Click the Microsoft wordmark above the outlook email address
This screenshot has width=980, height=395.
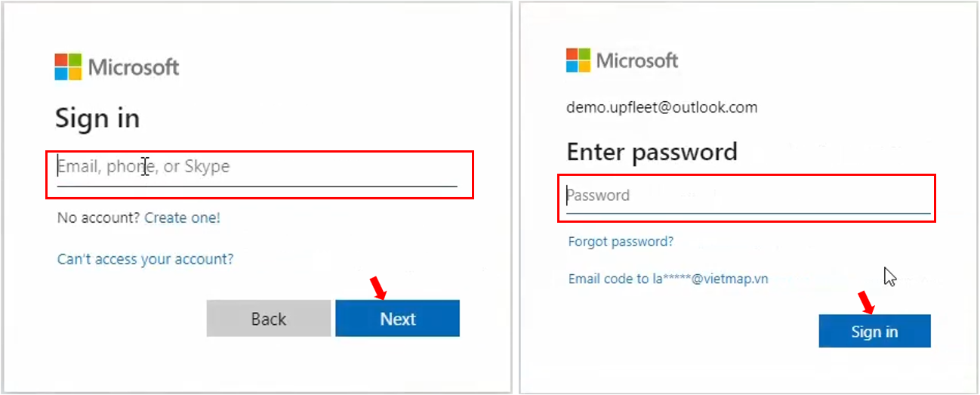pyautogui.click(x=637, y=60)
